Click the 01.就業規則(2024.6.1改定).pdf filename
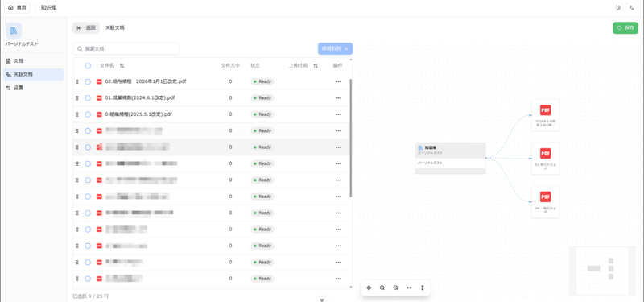 pos(140,98)
